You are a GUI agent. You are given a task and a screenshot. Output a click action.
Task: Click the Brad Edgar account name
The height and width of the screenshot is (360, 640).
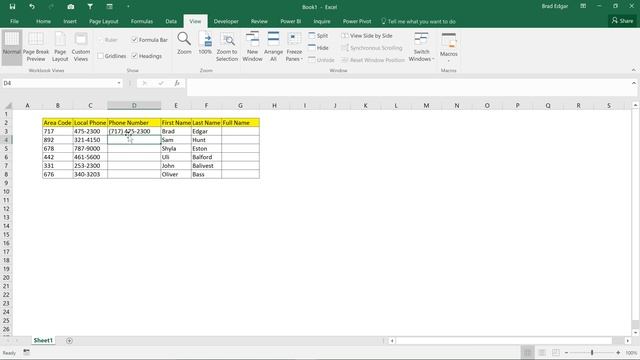[x=555, y=6]
